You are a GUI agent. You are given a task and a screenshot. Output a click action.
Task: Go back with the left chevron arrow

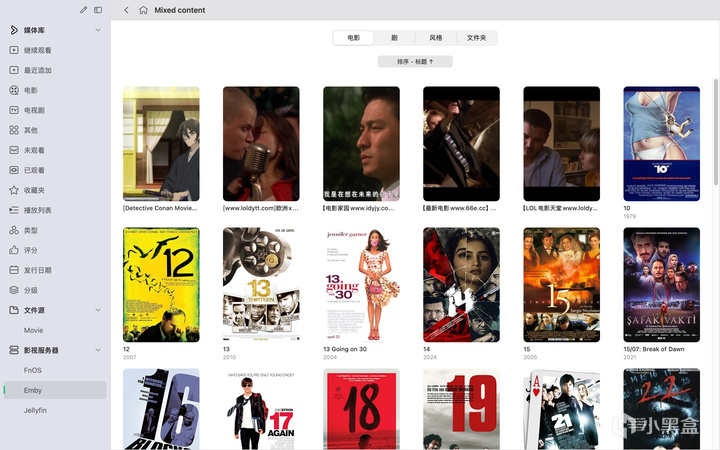(x=126, y=10)
